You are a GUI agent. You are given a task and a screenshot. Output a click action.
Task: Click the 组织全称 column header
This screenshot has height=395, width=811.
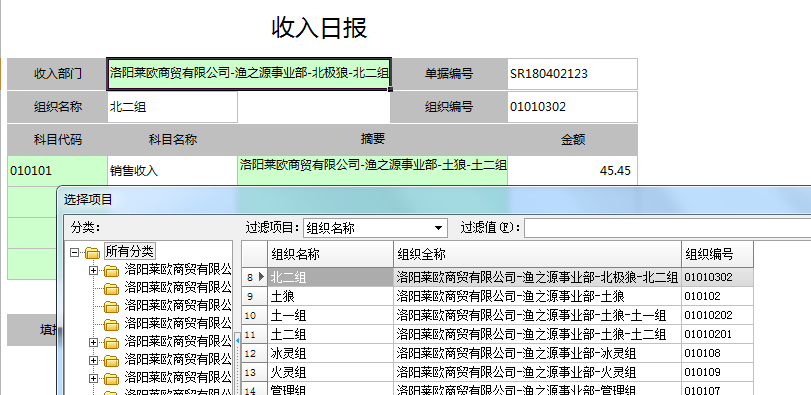537,254
